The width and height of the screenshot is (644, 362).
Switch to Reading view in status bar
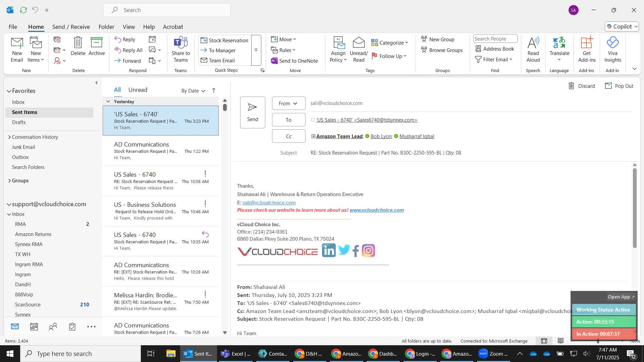560,341
